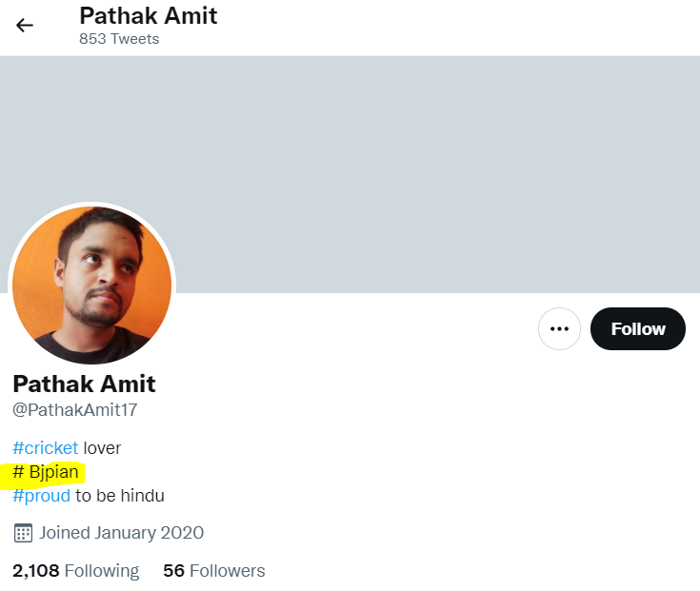Screen dimensions: 700x591
Task: Open the #cricket hashtag link
Action: click(x=46, y=448)
